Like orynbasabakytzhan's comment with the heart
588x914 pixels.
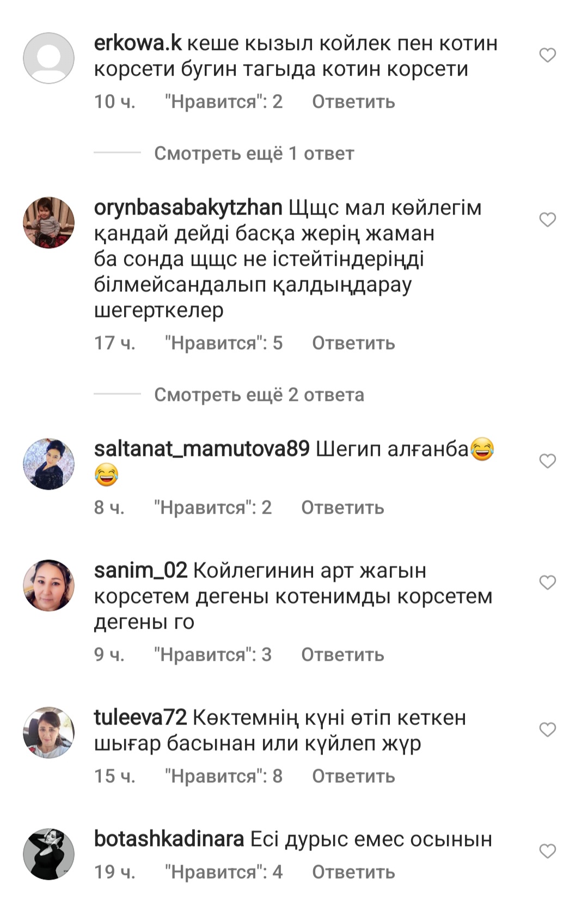click(x=547, y=220)
